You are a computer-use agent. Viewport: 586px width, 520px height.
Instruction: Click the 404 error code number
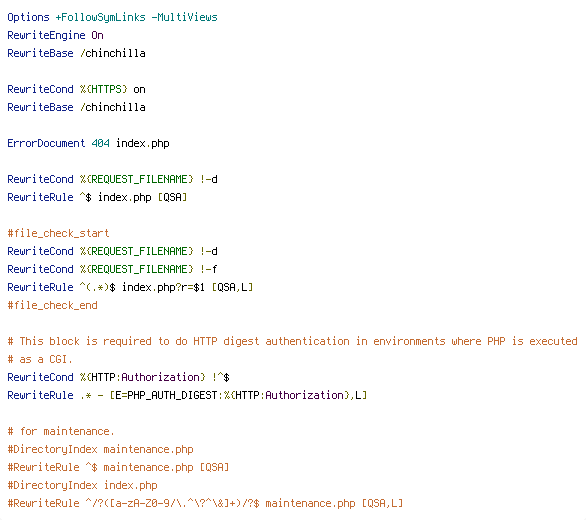point(101,143)
